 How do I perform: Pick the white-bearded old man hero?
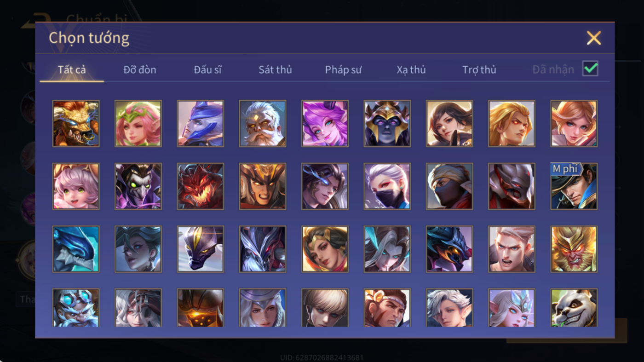pyautogui.click(x=263, y=124)
